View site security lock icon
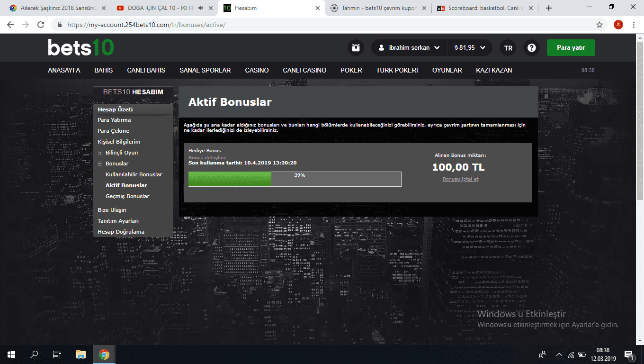 [60, 25]
